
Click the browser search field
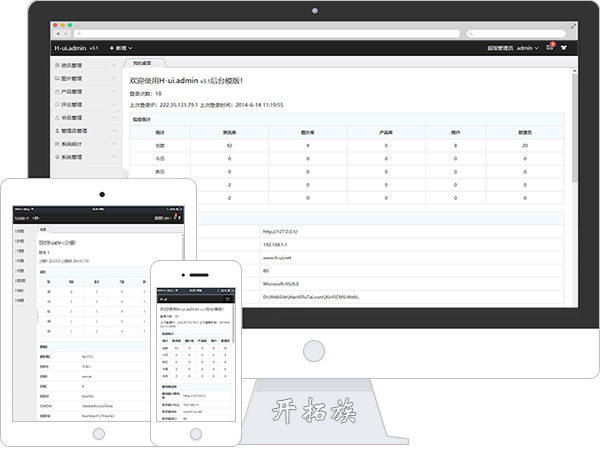coord(516,34)
